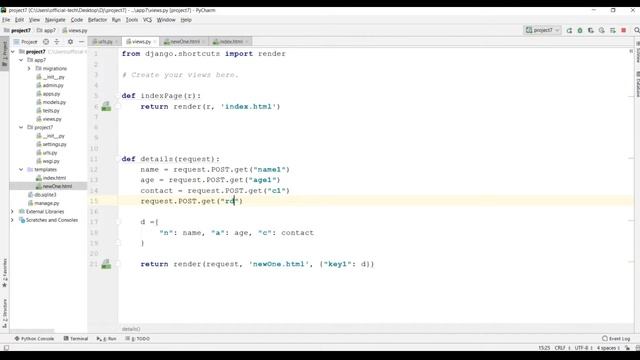The width and height of the screenshot is (640, 360).
Task: Switch to the index.html editor tab
Action: 231,42
